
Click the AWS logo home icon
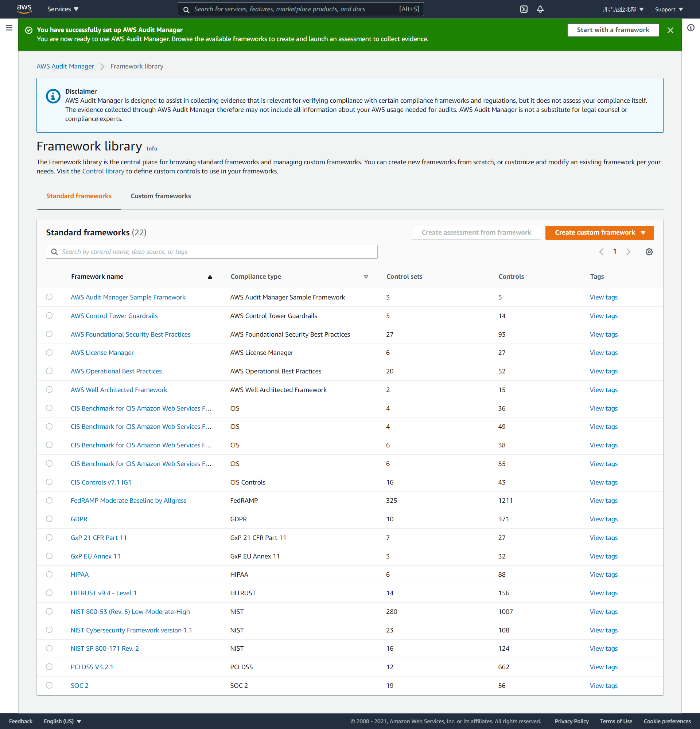coord(24,9)
